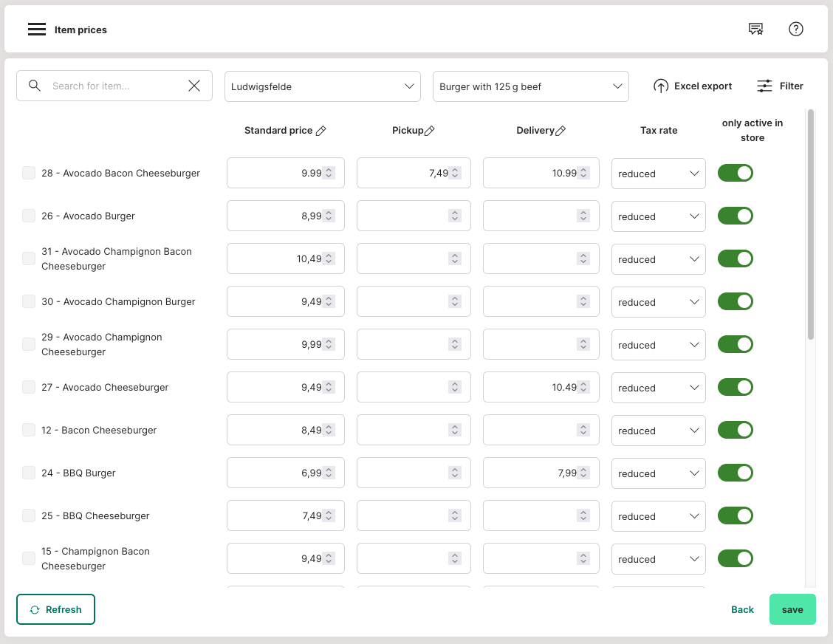This screenshot has height=644, width=833.
Task: Click the edit pencil beside Delivery
Action: 561,131
